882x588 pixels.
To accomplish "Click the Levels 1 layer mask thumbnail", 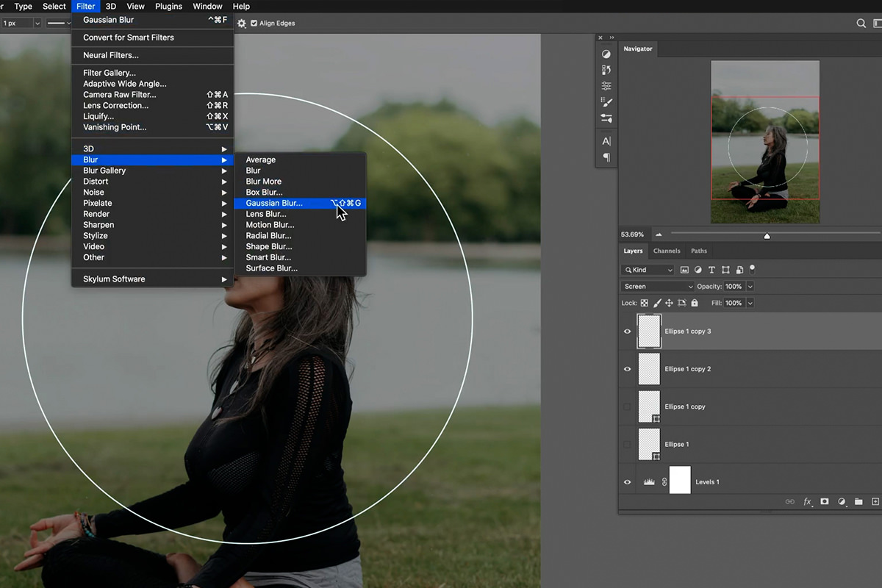I will [680, 481].
